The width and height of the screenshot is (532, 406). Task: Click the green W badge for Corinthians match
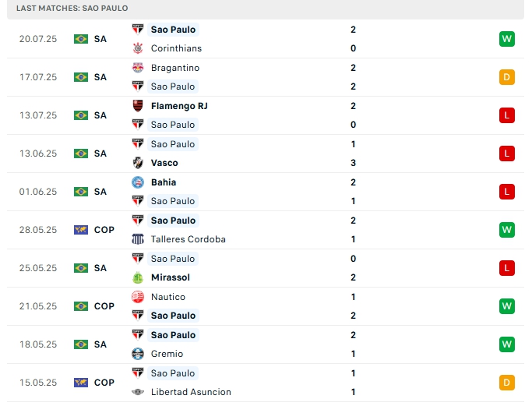click(x=507, y=39)
